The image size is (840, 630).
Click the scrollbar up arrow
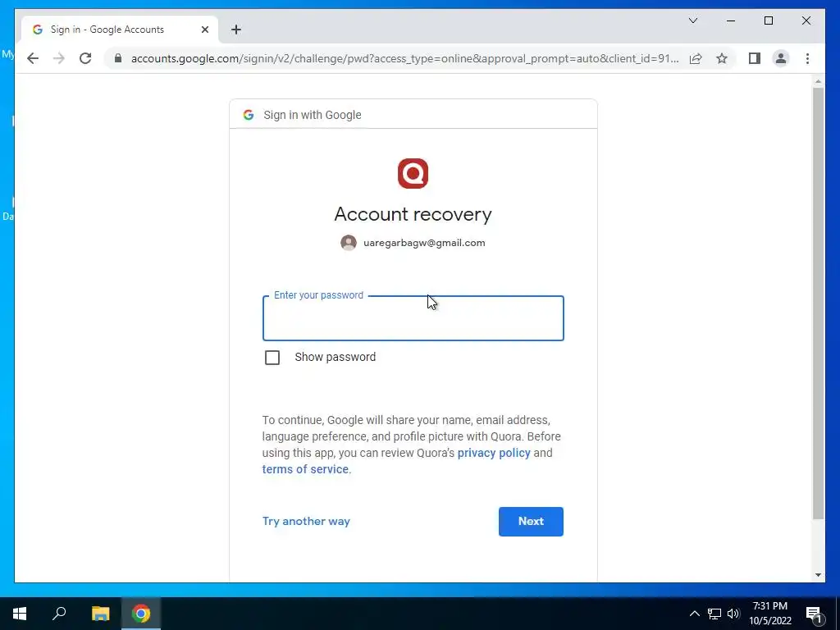click(x=818, y=81)
